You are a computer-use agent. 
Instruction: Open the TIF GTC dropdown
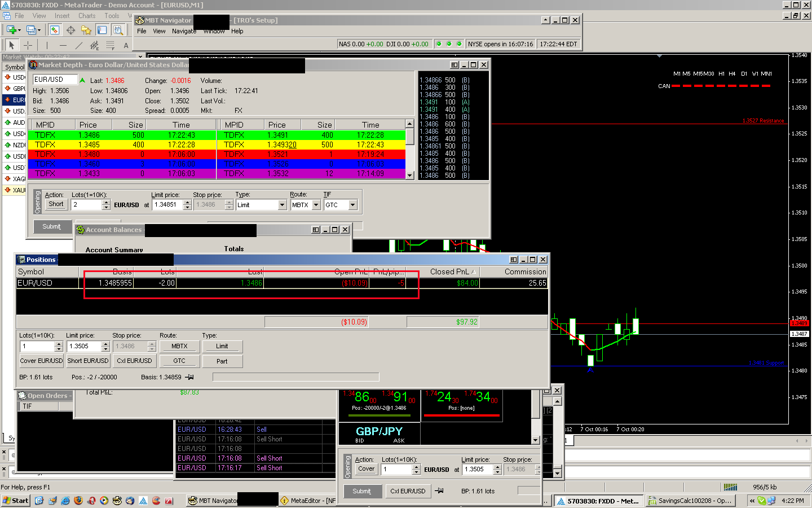(353, 205)
